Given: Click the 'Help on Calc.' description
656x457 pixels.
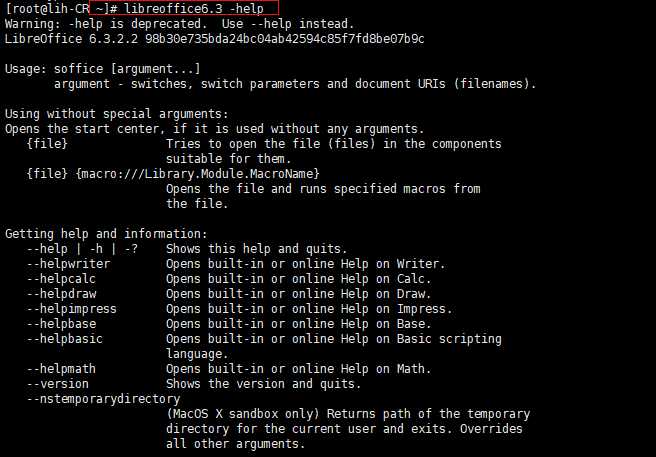Looking at the screenshot, I should [298, 279].
